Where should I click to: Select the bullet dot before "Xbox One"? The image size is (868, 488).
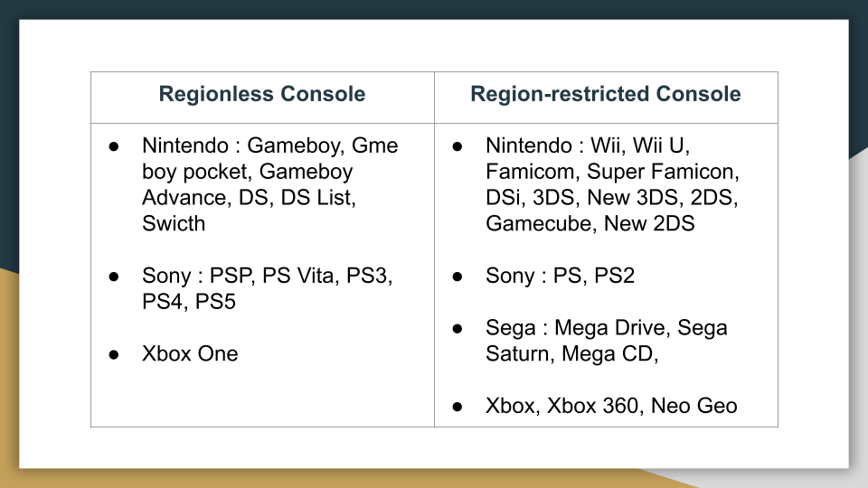tap(115, 354)
